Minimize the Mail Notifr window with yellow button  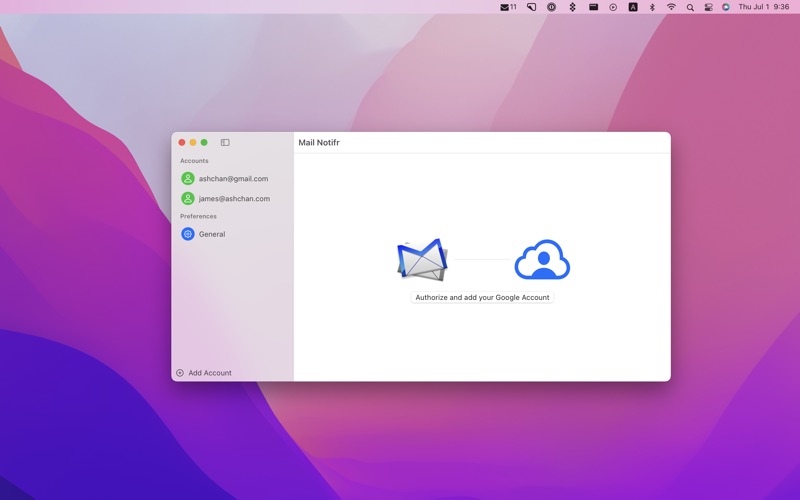(193, 142)
